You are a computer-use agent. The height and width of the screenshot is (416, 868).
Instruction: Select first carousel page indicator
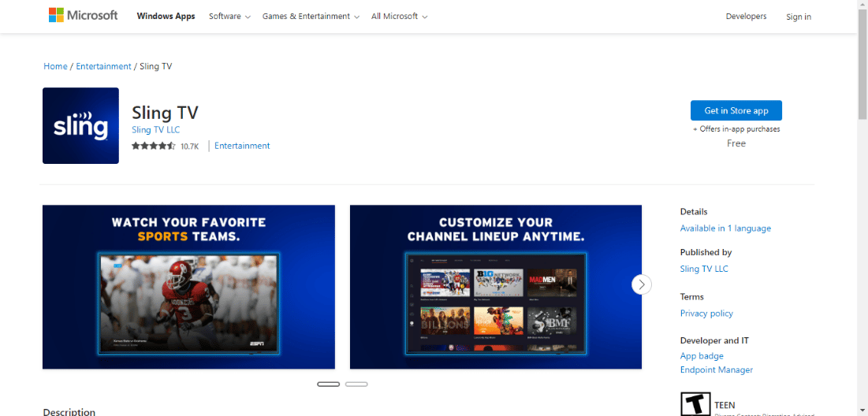coord(328,384)
